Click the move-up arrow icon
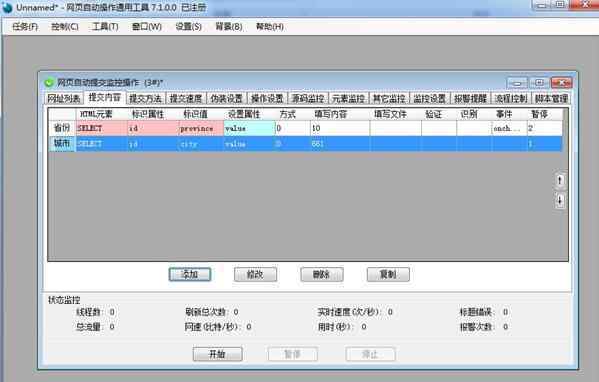599x382 pixels. click(x=560, y=180)
